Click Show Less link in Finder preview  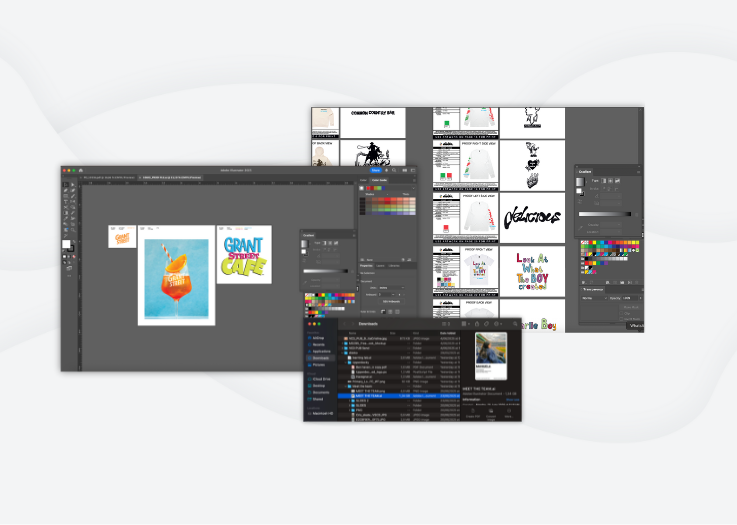click(x=512, y=400)
